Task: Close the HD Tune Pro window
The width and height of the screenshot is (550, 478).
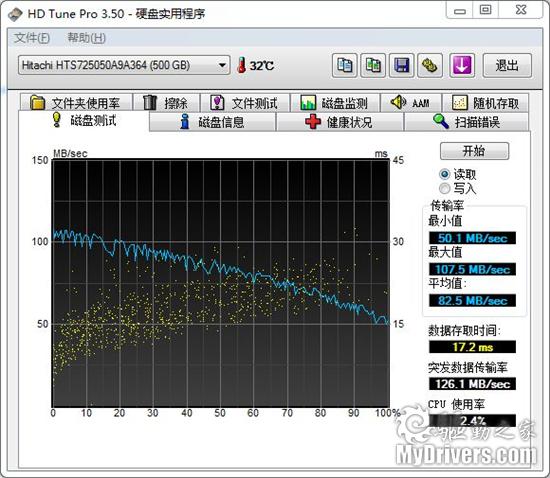Action: (x=521, y=11)
